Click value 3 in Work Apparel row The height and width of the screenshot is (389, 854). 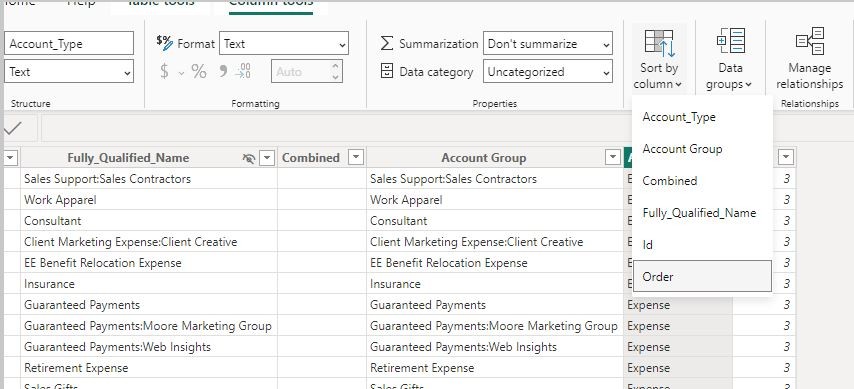(786, 200)
